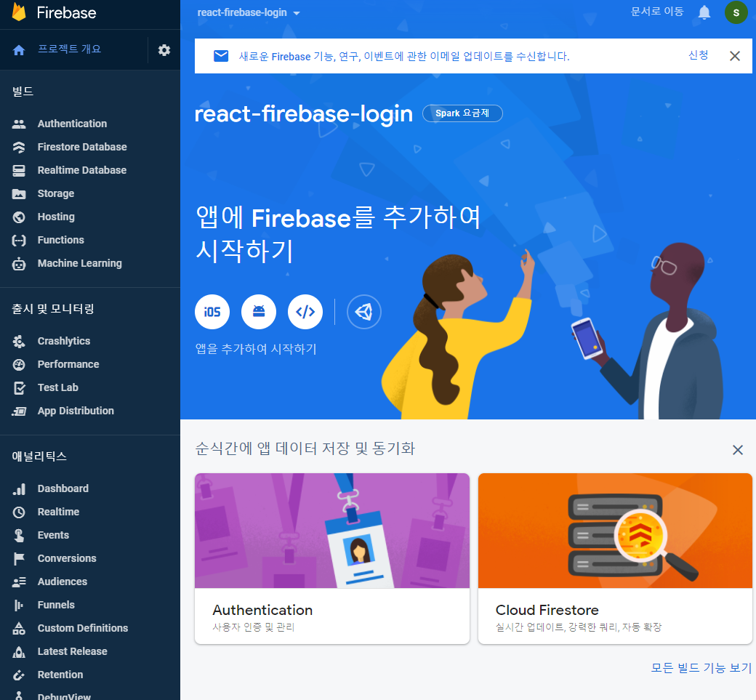Click the Conversions flag icon
The height and width of the screenshot is (700, 756).
tap(19, 559)
